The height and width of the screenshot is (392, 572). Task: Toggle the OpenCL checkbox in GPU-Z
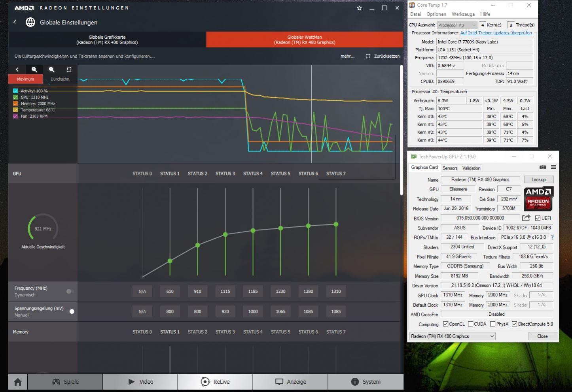pos(446,324)
